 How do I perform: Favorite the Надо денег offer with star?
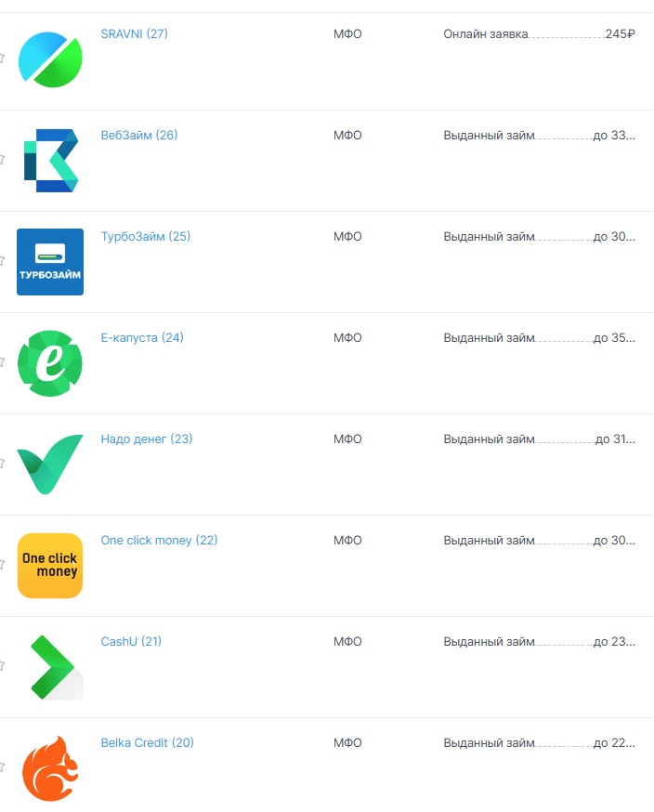pyautogui.click(x=2, y=463)
